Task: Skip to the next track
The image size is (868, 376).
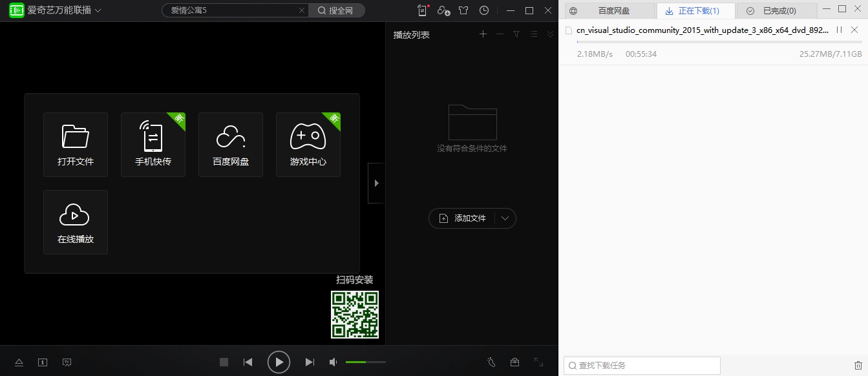Action: [x=310, y=362]
